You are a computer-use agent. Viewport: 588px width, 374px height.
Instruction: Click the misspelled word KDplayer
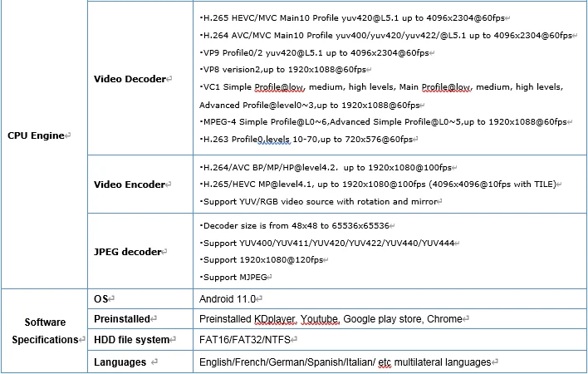(275, 319)
